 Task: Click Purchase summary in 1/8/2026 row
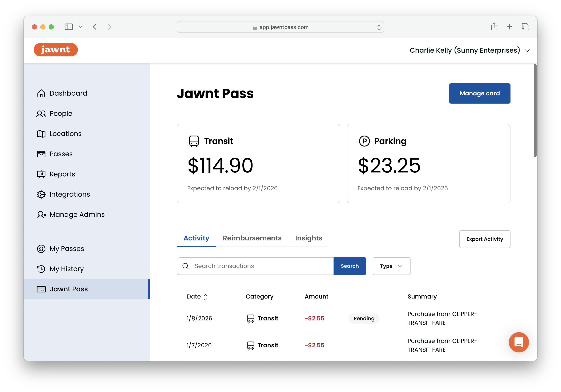click(442, 319)
